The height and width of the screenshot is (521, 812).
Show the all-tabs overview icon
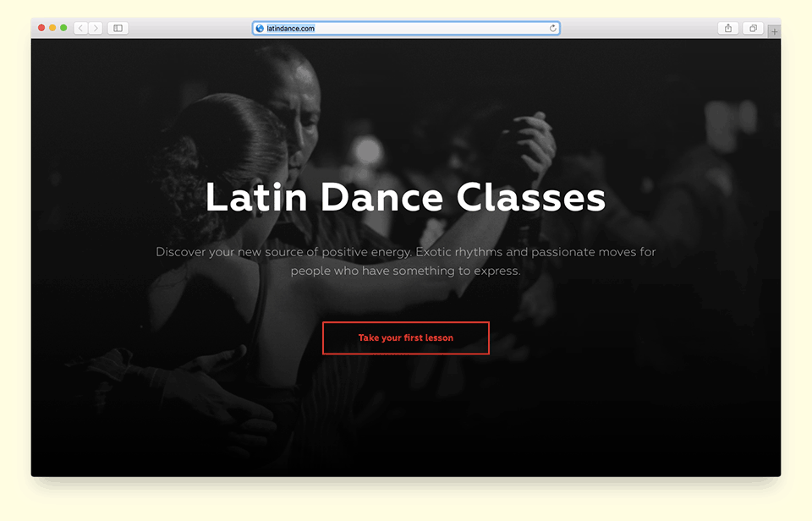(752, 27)
